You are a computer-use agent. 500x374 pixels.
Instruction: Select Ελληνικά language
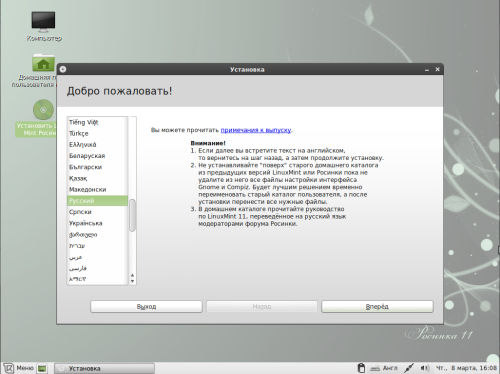(x=97, y=145)
